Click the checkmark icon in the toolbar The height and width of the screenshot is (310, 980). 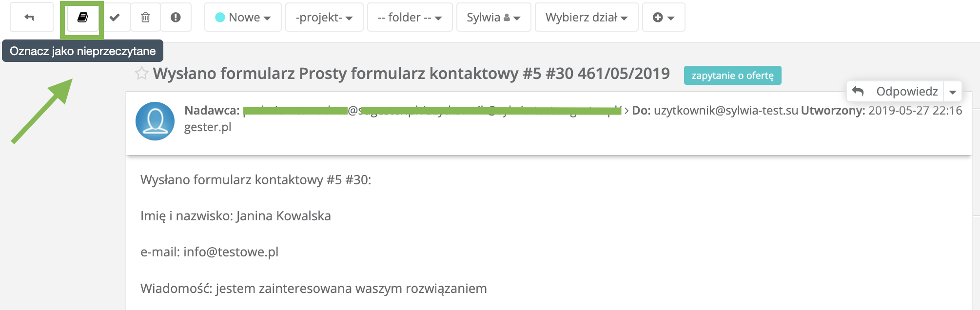click(115, 18)
